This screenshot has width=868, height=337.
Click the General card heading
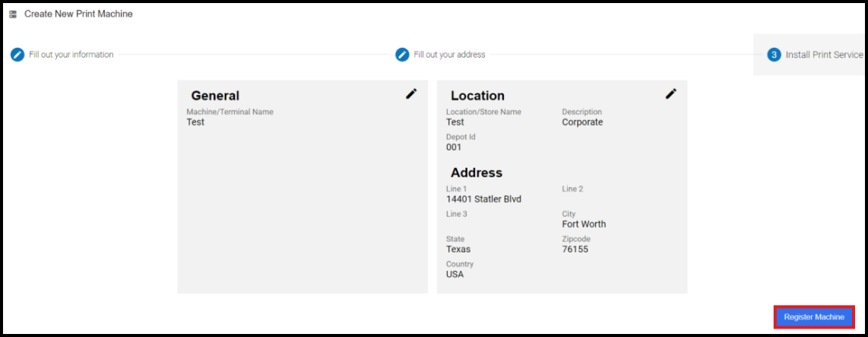[215, 96]
